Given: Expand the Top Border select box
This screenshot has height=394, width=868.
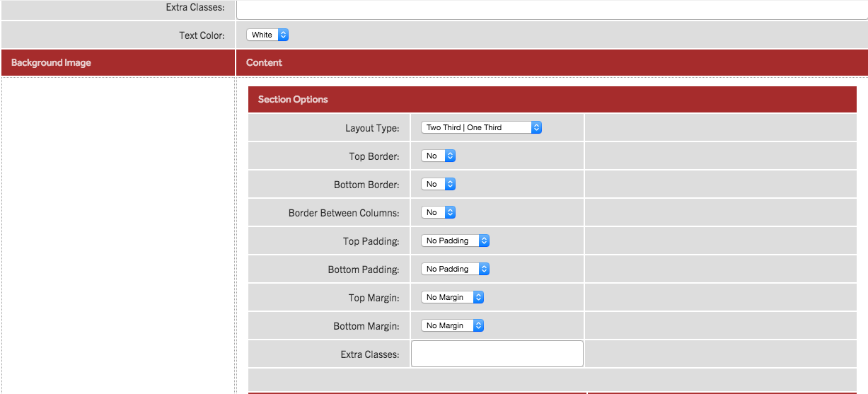Looking at the screenshot, I should [x=438, y=156].
